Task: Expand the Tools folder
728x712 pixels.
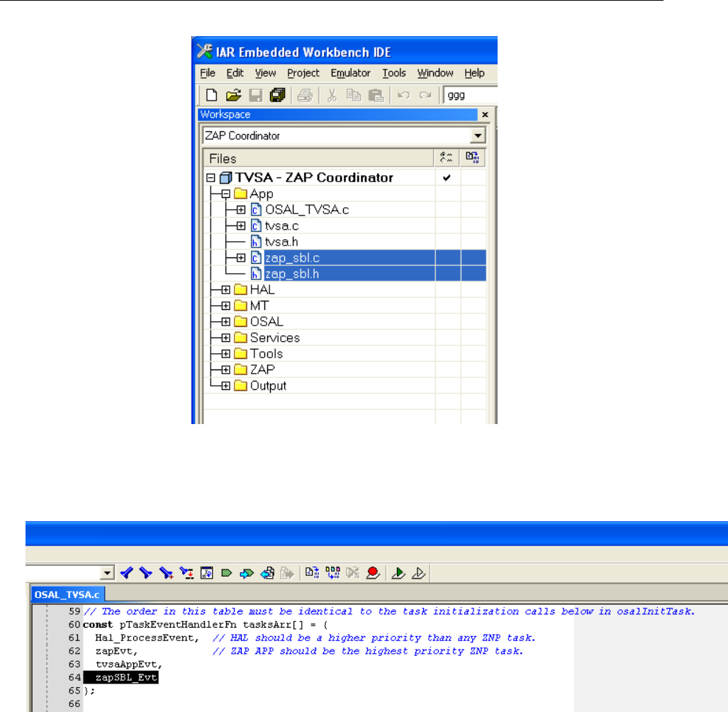Action: pos(225,354)
